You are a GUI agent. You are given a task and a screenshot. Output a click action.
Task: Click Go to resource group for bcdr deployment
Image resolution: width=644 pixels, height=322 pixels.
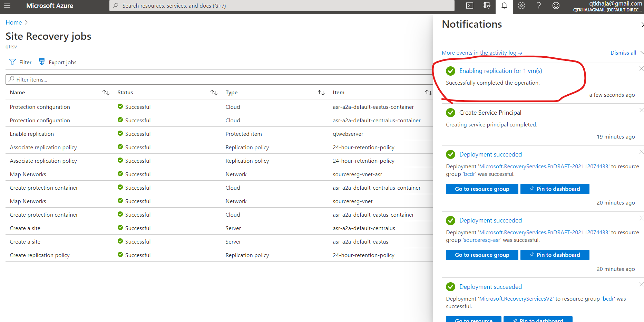click(482, 189)
